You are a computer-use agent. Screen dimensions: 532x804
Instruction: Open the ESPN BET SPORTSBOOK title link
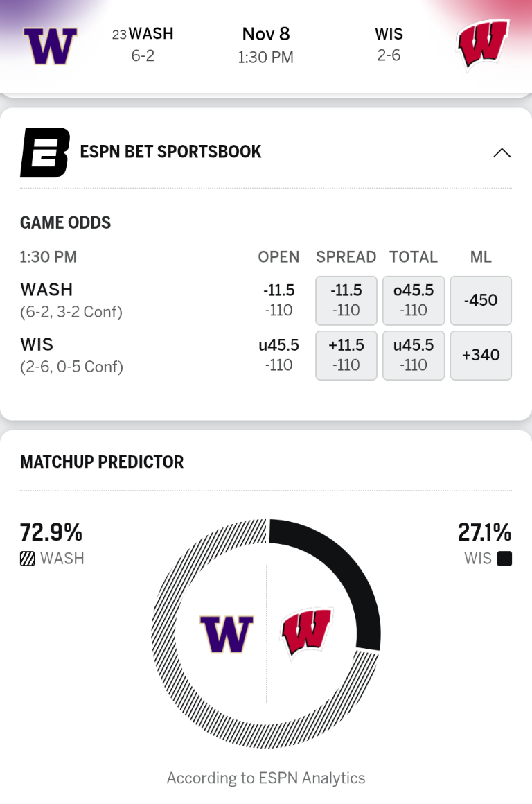(170, 152)
